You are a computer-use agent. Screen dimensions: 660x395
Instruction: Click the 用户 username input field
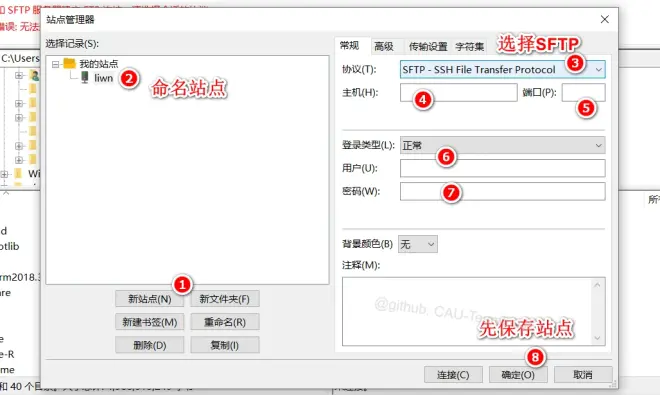502,168
